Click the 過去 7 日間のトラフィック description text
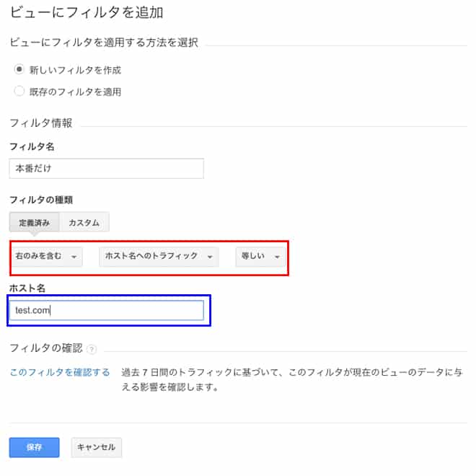Viewport: 476px width, 476px height. coord(292,379)
